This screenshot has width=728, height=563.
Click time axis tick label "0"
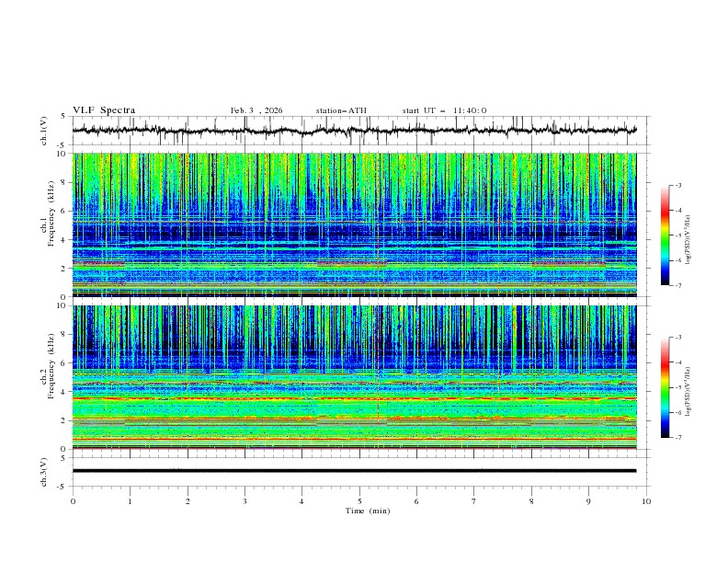(73, 501)
